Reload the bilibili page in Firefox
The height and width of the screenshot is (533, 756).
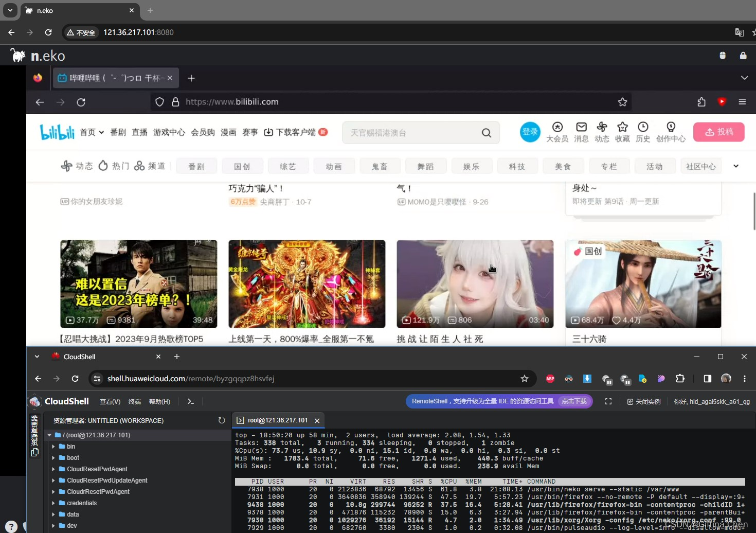[x=81, y=102]
